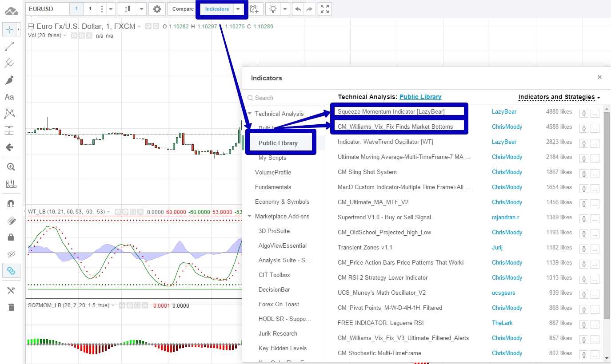
Task: Select the Text annotation tool (Aa)
Action: pos(9,97)
